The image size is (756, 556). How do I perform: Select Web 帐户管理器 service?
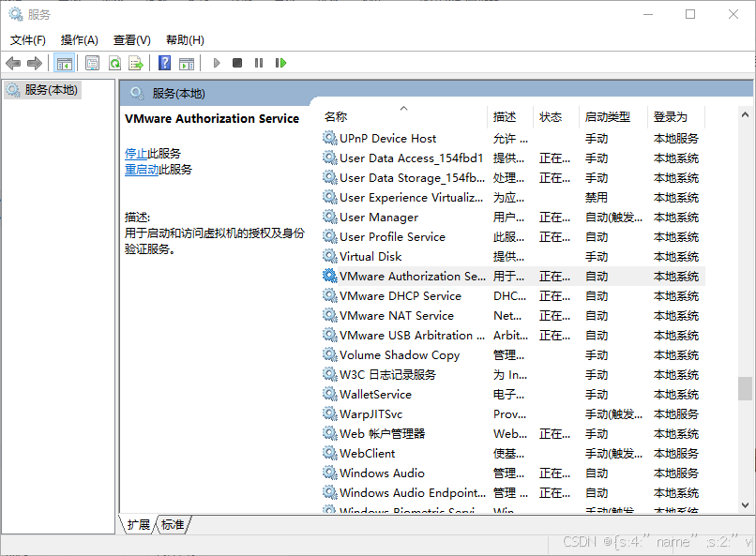(513, 433)
